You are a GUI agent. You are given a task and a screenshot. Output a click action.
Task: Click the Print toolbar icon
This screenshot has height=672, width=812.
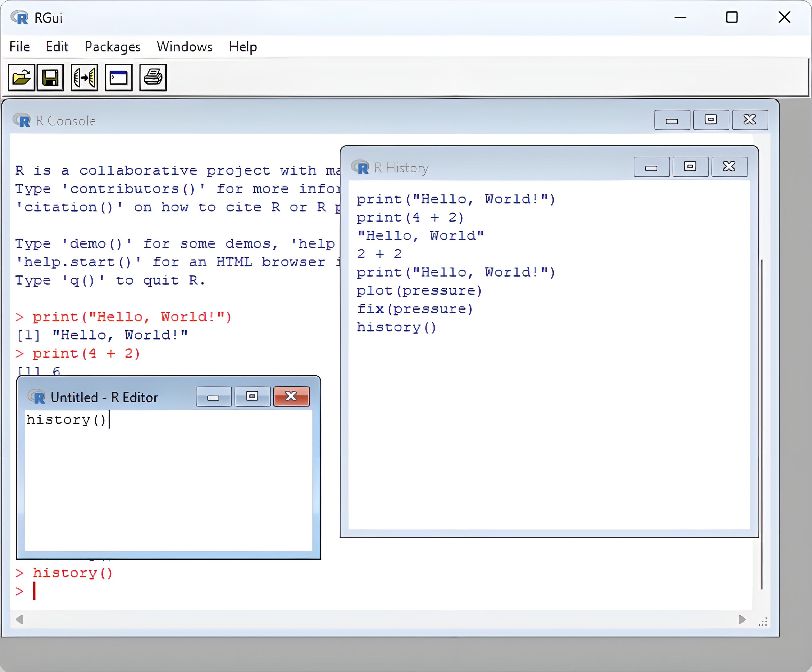click(153, 78)
